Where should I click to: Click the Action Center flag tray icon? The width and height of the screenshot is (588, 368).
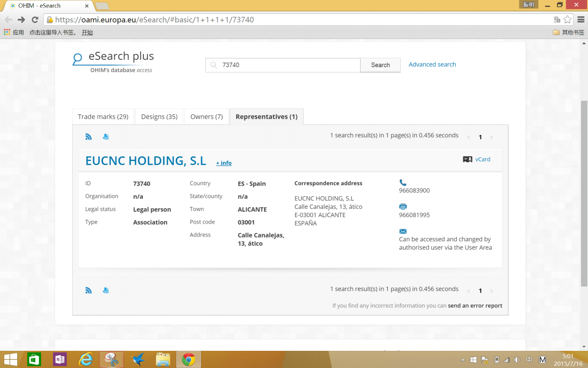click(485, 360)
